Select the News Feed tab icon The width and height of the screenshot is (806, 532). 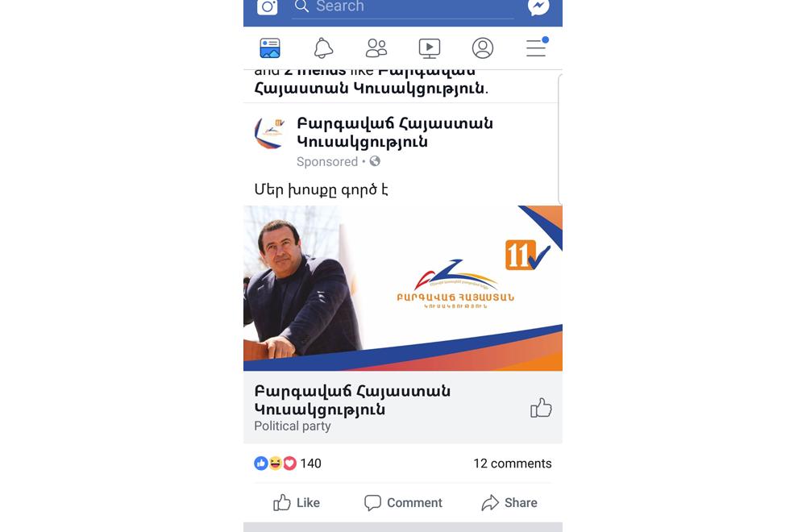(x=270, y=48)
